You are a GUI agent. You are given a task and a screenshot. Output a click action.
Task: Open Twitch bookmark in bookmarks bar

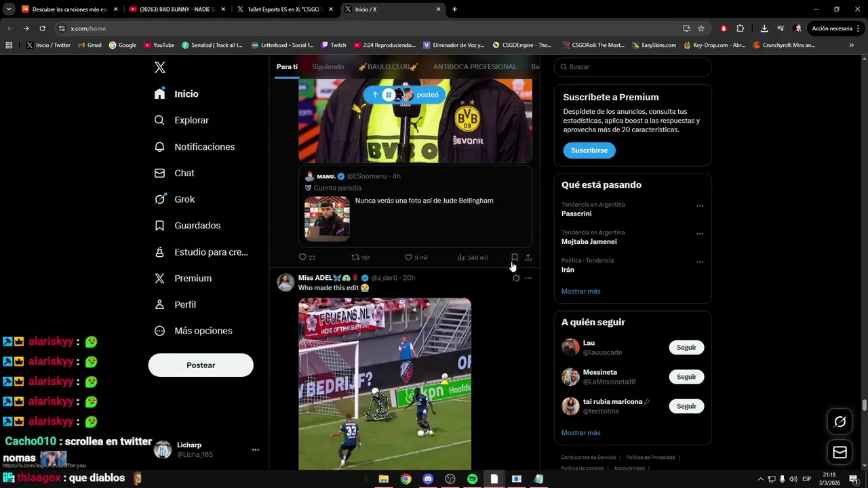[x=334, y=45]
